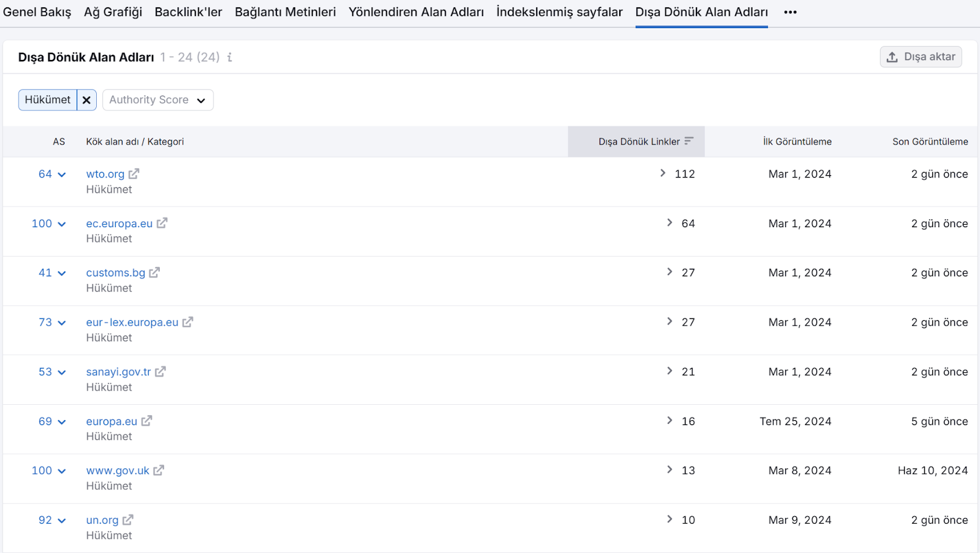Open wto.org external link icon

coord(134,174)
